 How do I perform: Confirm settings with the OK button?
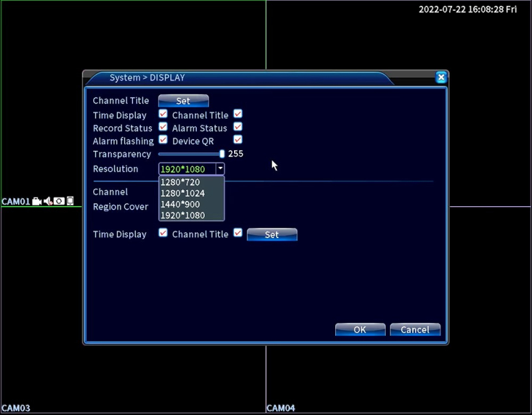(x=360, y=329)
